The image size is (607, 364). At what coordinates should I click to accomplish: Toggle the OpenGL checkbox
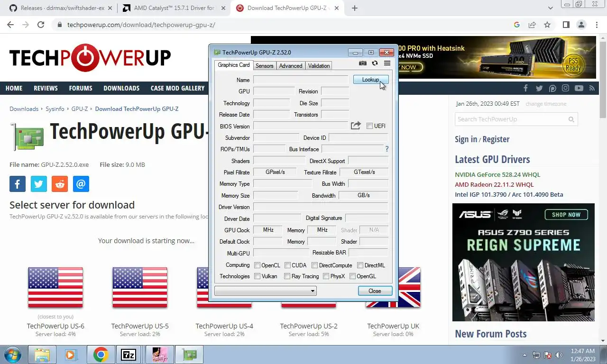(352, 276)
